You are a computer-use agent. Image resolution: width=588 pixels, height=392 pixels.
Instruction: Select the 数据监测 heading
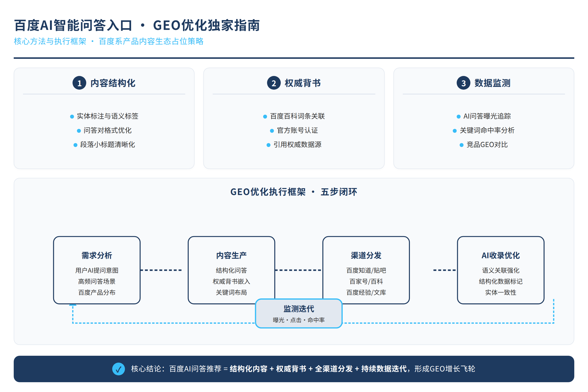pyautogui.click(x=492, y=83)
